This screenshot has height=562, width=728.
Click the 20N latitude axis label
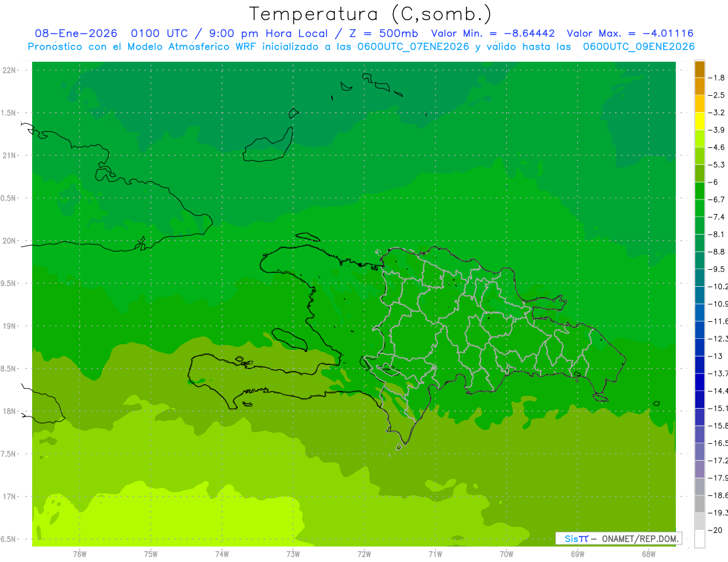(x=9, y=241)
